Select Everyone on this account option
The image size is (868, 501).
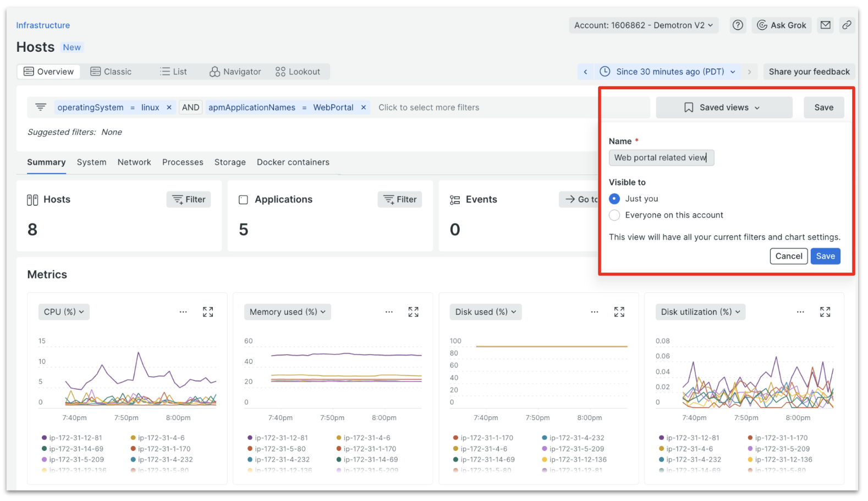pos(614,215)
